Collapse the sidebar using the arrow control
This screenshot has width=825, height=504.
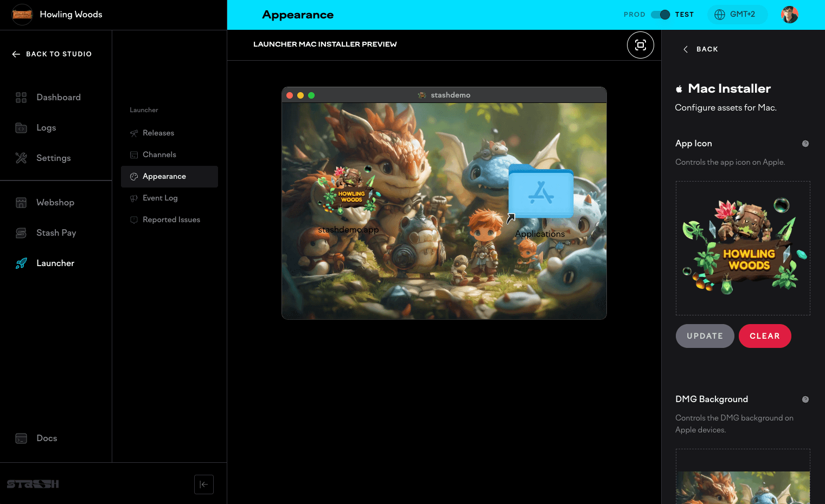(204, 484)
